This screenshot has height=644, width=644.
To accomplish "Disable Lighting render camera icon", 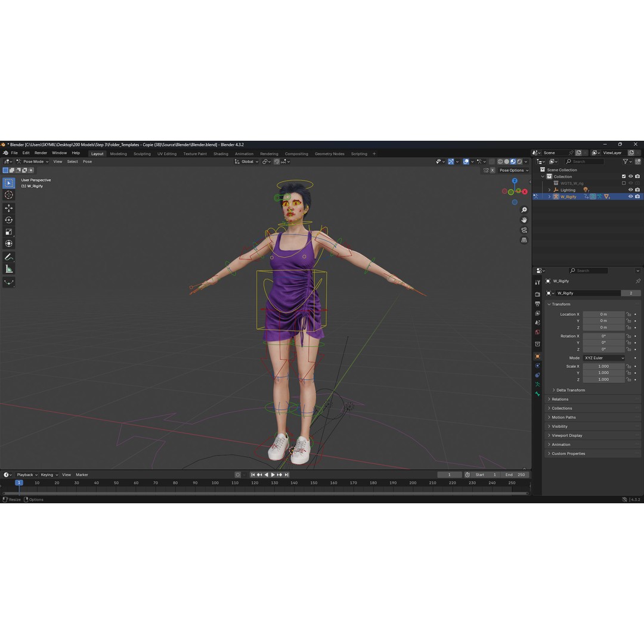I will [x=637, y=190].
